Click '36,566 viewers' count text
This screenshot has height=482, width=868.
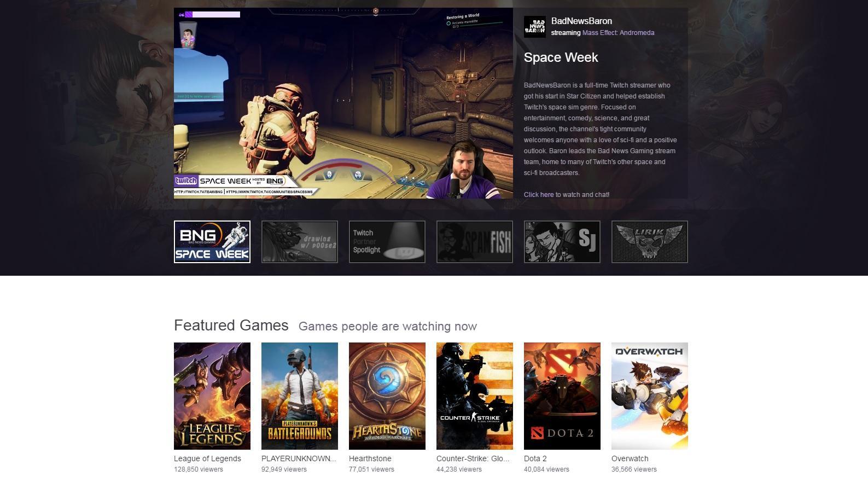point(634,469)
